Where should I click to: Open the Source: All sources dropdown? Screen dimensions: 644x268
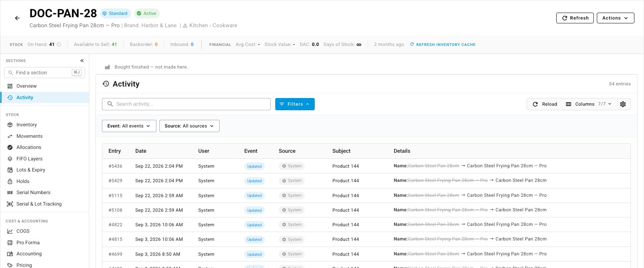tap(189, 126)
